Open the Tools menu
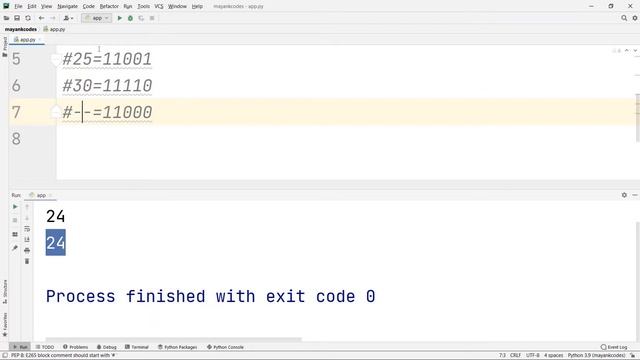Screen dimensions: 640x360 pyautogui.click(x=143, y=6)
